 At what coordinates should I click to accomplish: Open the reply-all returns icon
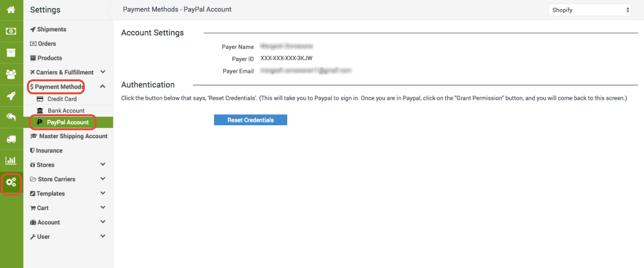(11, 117)
